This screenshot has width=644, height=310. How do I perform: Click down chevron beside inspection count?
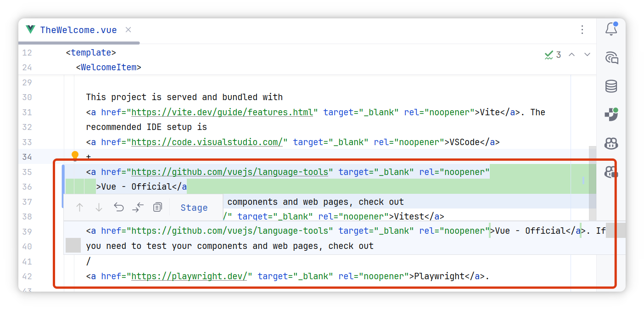[x=588, y=54]
